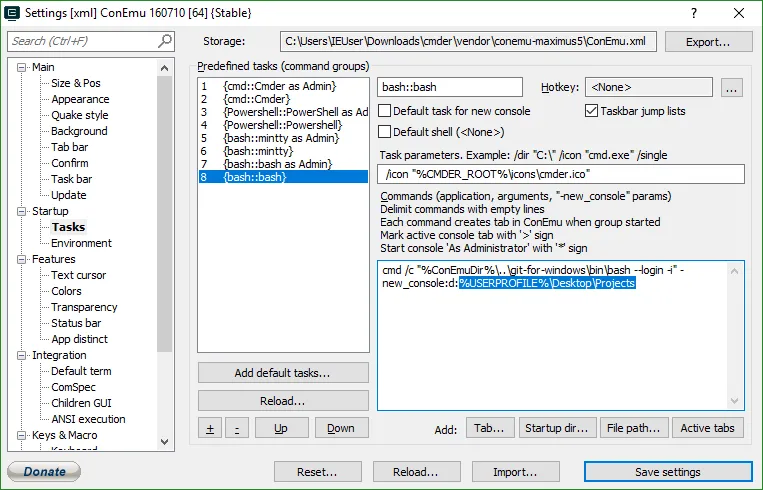Click the search magnifier icon
The height and width of the screenshot is (490, 763).
(x=165, y=41)
